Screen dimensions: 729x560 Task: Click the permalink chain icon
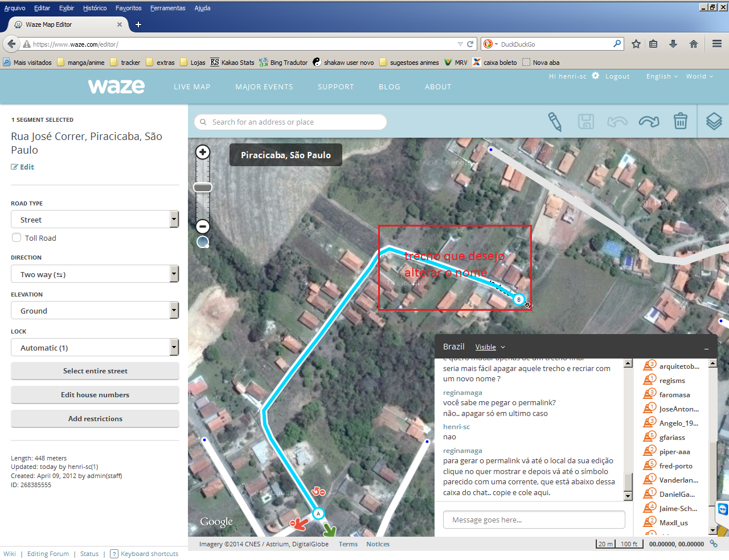click(x=713, y=544)
